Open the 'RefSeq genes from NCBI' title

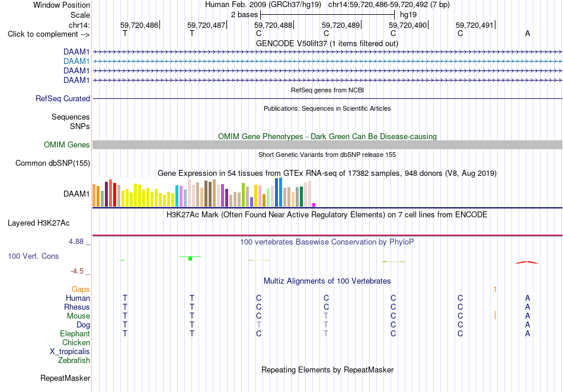point(327,91)
